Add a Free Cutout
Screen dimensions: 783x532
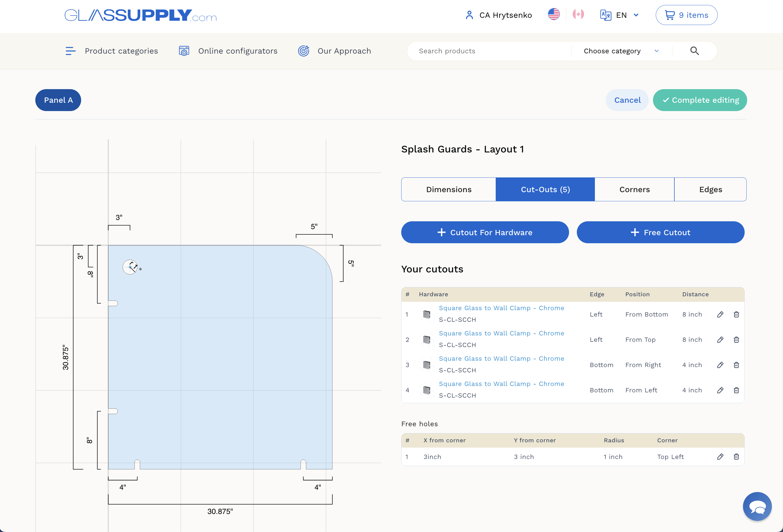click(660, 232)
